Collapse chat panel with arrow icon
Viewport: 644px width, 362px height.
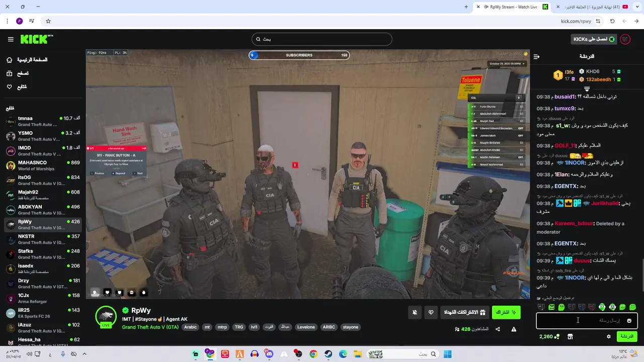click(536, 56)
